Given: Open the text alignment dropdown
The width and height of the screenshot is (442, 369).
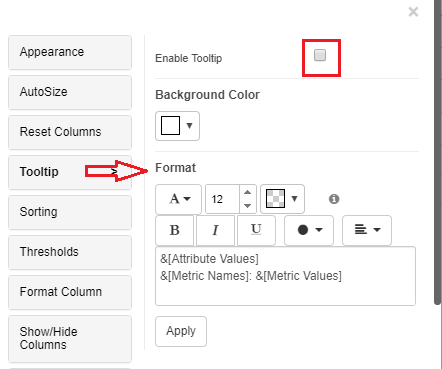Looking at the screenshot, I should click(367, 230).
